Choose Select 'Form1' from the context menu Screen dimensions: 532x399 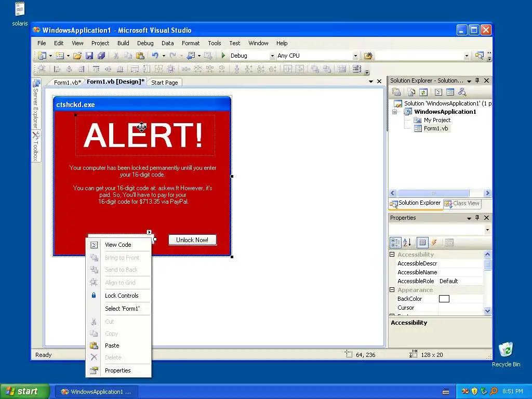pyautogui.click(x=122, y=309)
